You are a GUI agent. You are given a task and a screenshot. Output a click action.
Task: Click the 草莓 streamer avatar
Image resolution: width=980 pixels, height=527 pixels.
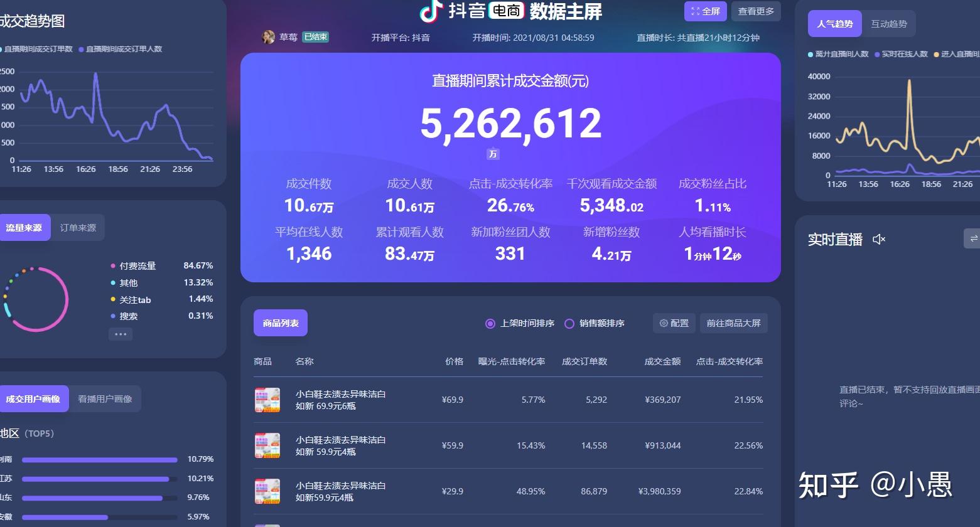268,37
